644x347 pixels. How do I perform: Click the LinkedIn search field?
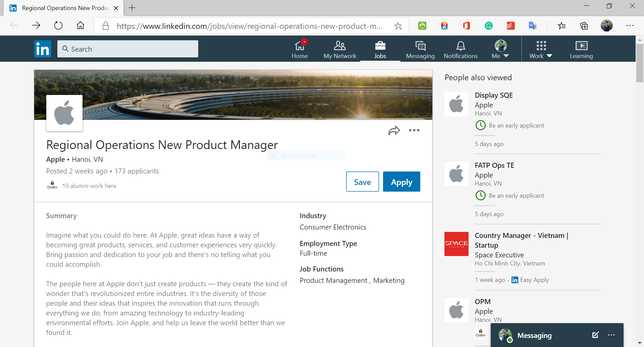coord(128,49)
